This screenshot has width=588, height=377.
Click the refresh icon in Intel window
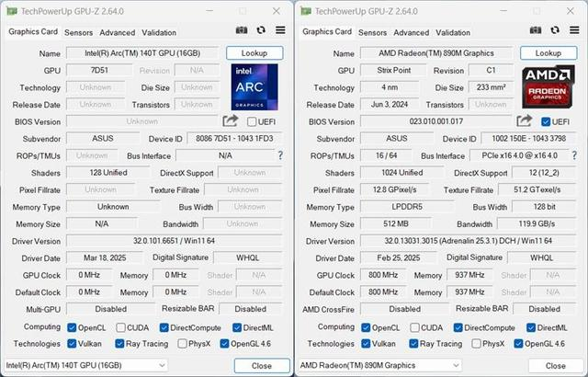261,30
